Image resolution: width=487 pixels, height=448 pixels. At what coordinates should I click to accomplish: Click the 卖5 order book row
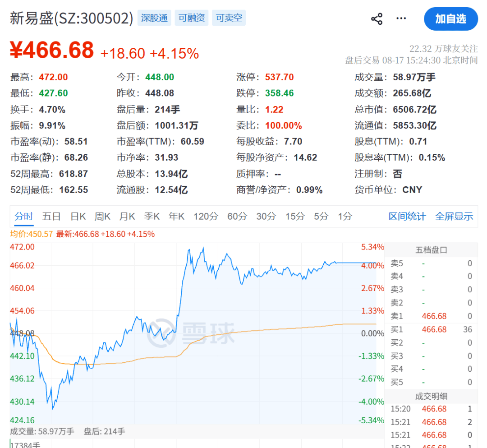pyautogui.click(x=431, y=263)
